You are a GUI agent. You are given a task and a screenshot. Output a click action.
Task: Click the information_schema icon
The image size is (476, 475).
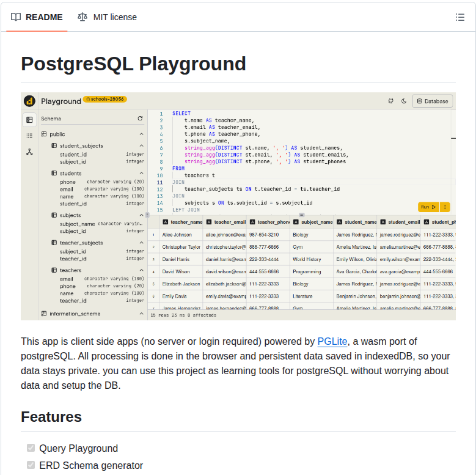pyautogui.click(x=44, y=314)
